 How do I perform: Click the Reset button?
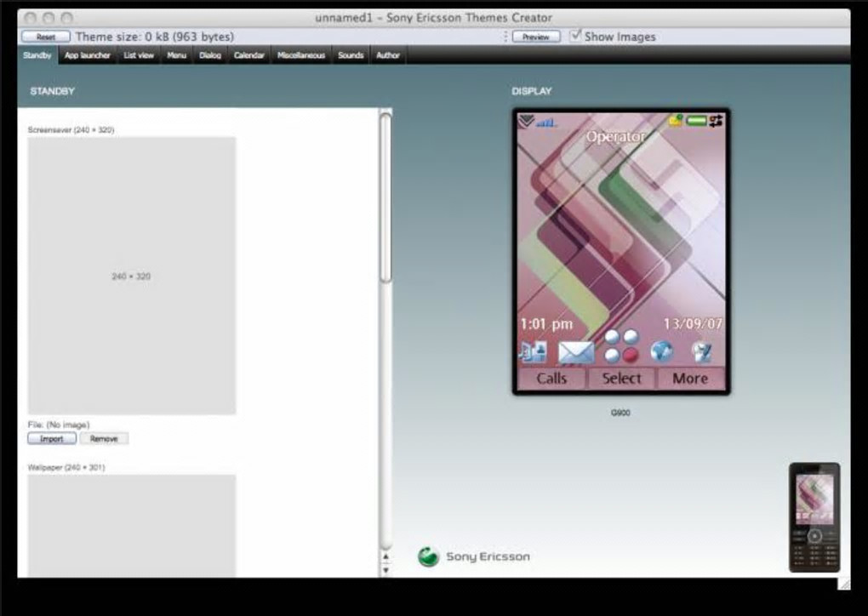[x=46, y=37]
